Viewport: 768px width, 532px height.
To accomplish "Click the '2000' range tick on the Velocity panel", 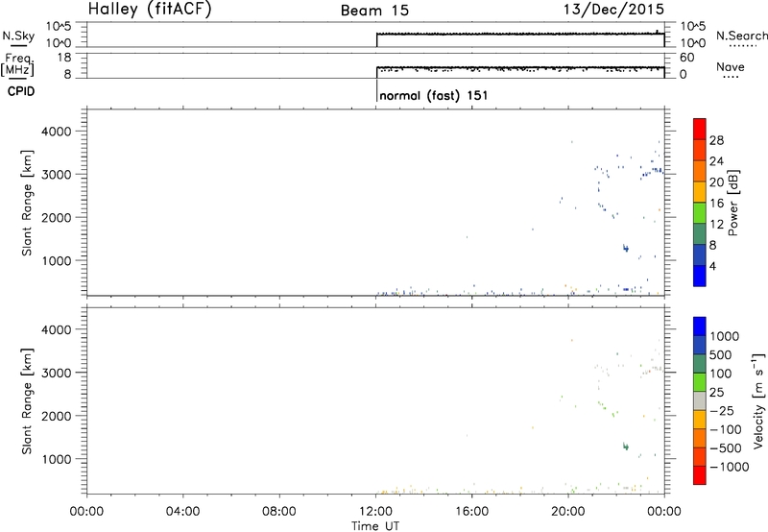I will click(57, 416).
